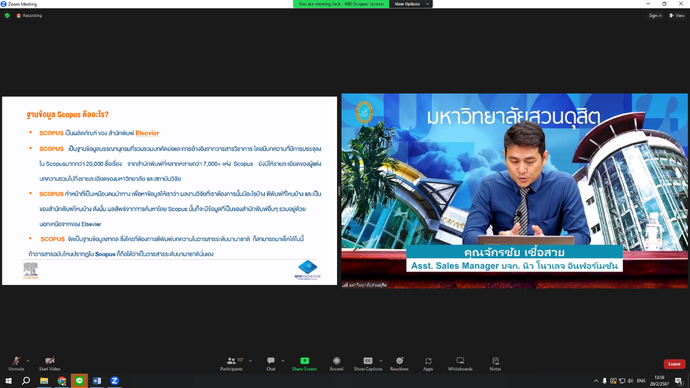Click the Elsevier link in slide
Screen dimensions: 690x388
(x=147, y=133)
